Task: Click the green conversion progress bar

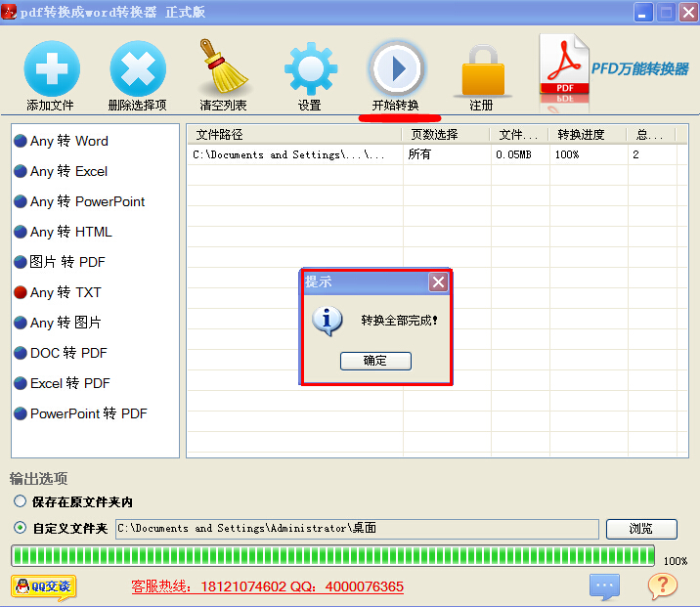Action: coord(333,556)
